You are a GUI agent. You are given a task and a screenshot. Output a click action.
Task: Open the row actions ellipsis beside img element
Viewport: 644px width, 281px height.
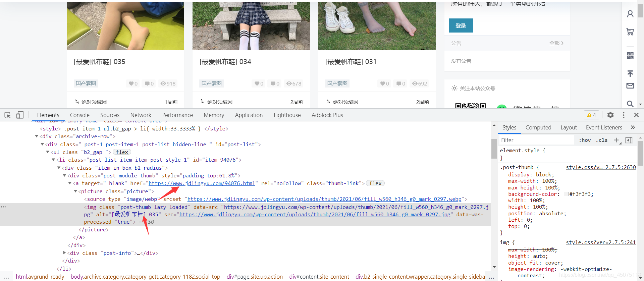pyautogui.click(x=3, y=207)
